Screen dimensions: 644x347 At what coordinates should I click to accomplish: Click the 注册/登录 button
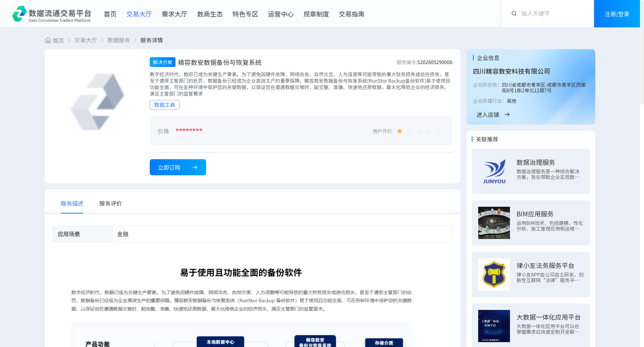pyautogui.click(x=617, y=14)
